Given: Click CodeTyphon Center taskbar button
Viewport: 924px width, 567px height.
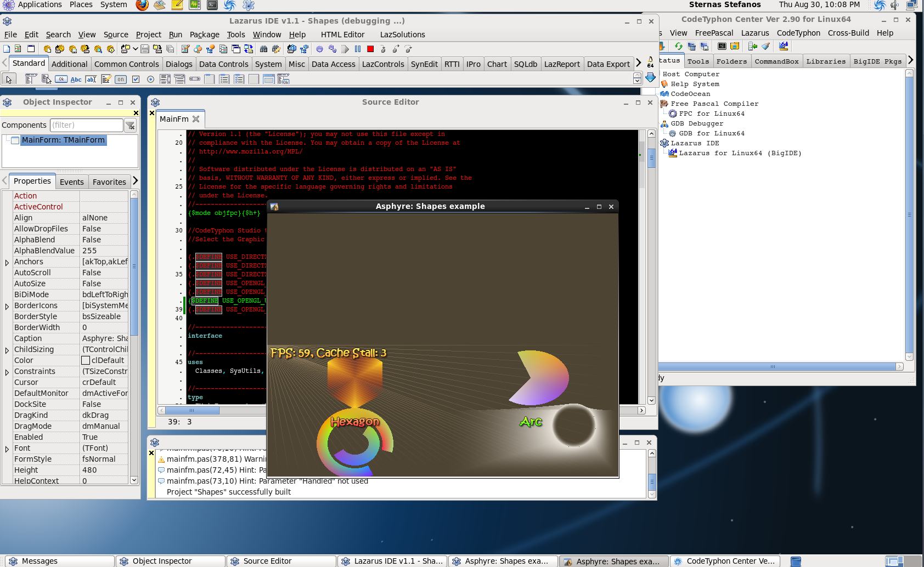Looking at the screenshot, I should click(724, 561).
